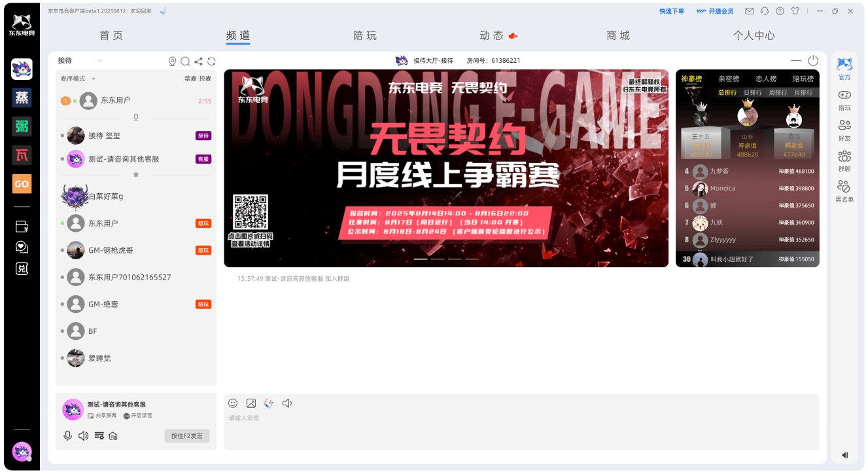Screen dimensions: 868x476
Task: Select the 日排行 ranking filter
Action: pos(753,92)
